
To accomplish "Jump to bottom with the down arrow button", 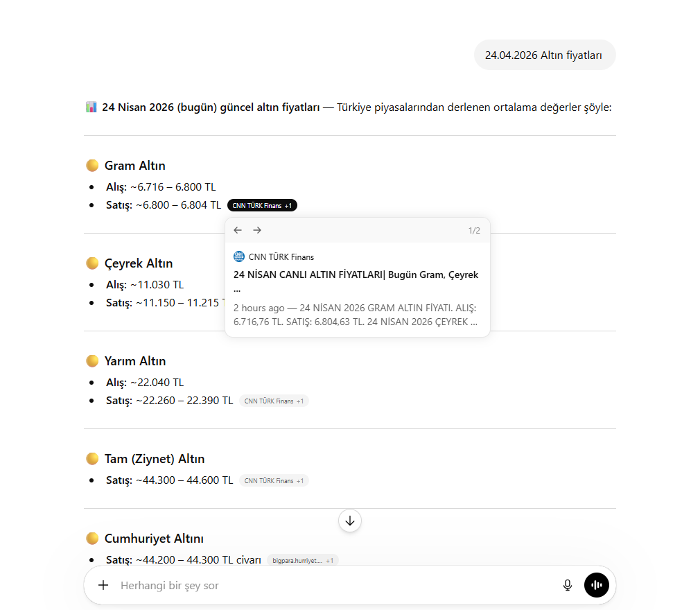I will [x=350, y=521].
